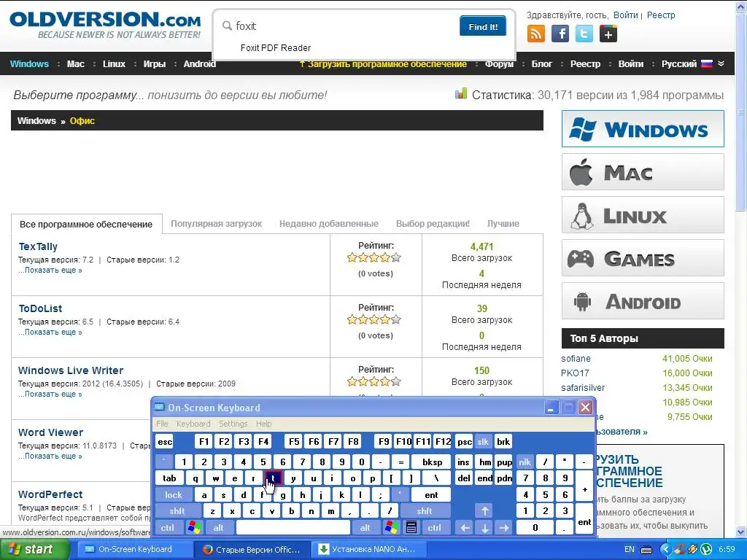The image size is (747, 560).
Task: Choose the Foxit PDF Reader suggestion
Action: point(275,48)
